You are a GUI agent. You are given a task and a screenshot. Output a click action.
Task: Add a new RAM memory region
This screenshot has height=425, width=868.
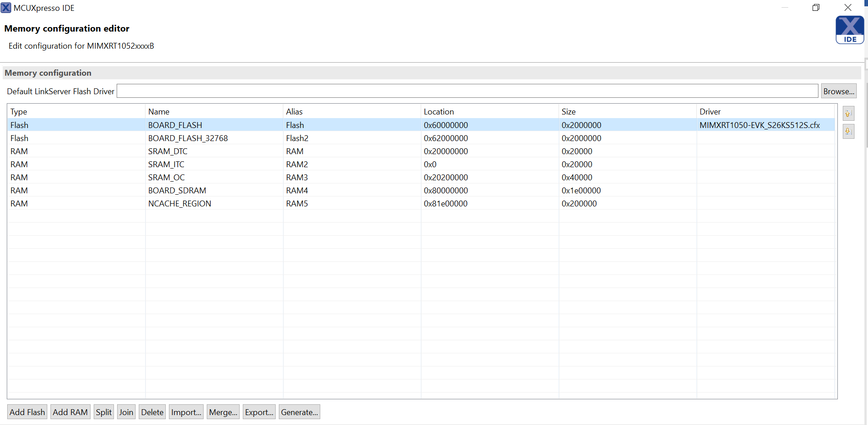(x=70, y=411)
